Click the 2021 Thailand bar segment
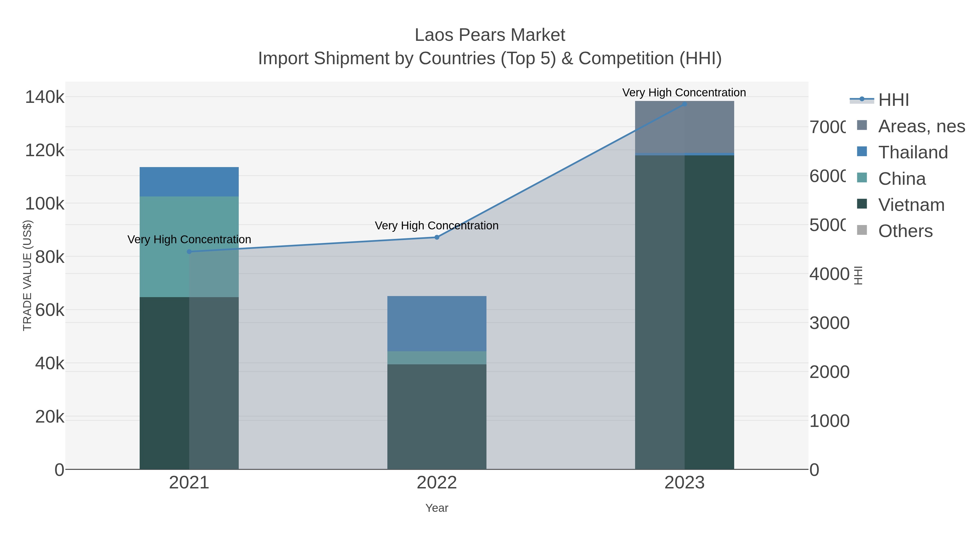 (x=189, y=182)
